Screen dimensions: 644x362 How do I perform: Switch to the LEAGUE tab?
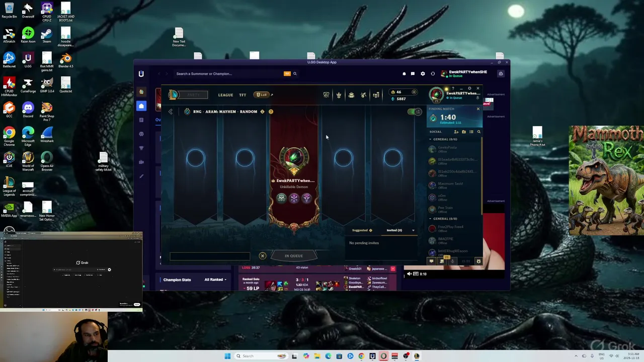coord(225,95)
